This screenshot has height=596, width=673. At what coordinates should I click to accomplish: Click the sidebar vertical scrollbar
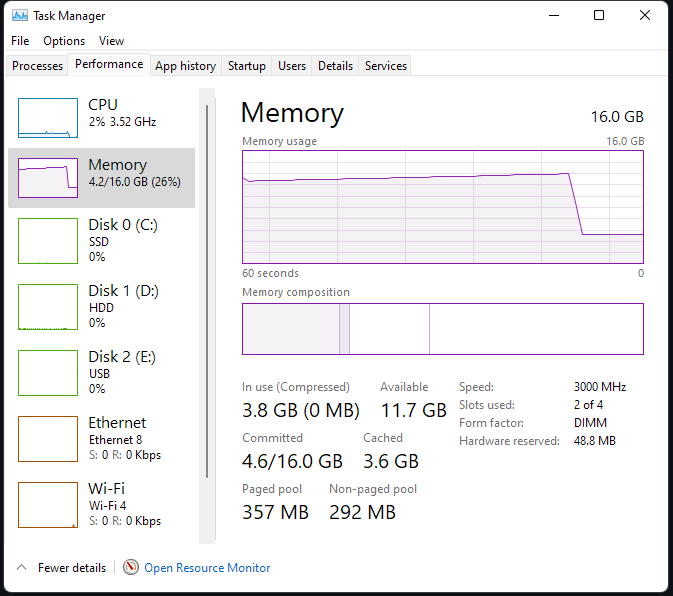pos(207,291)
